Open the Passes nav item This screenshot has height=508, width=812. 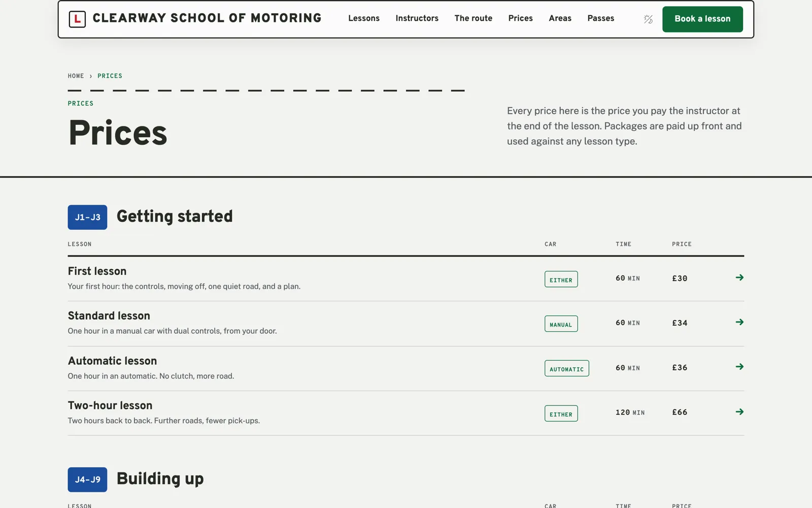(601, 18)
